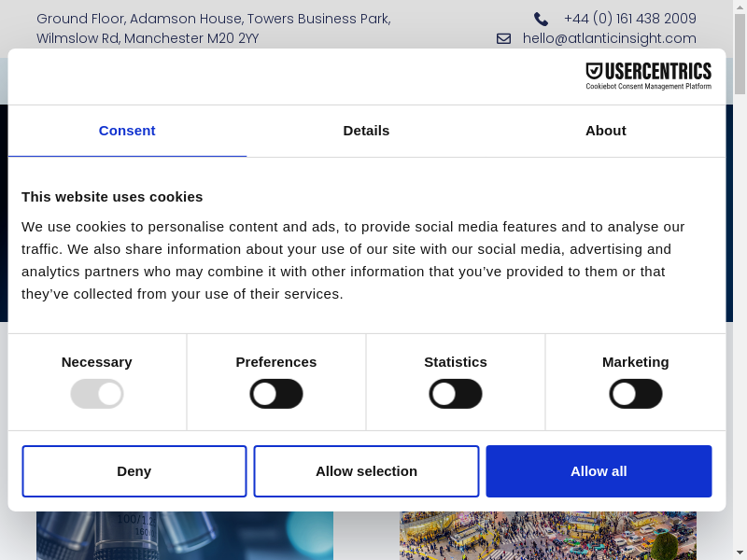
Task: Click the hello@atlanticinsight.com email link
Action: coord(609,38)
